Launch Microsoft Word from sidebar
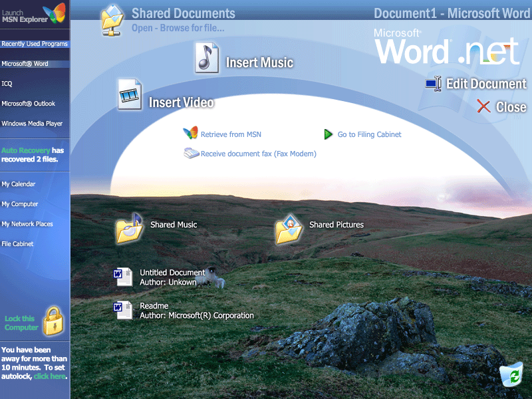532x399 pixels. 35,64
